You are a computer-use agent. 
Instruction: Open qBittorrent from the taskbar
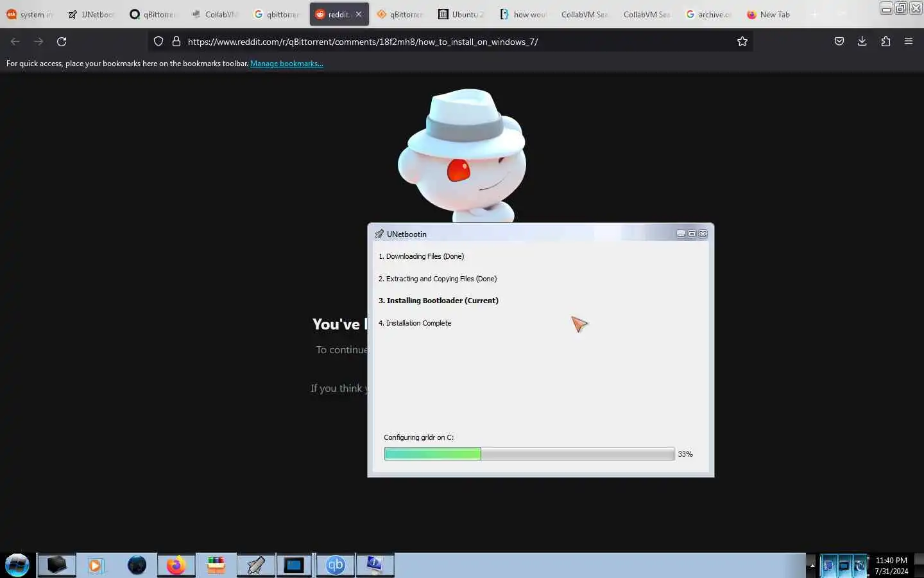tap(336, 565)
